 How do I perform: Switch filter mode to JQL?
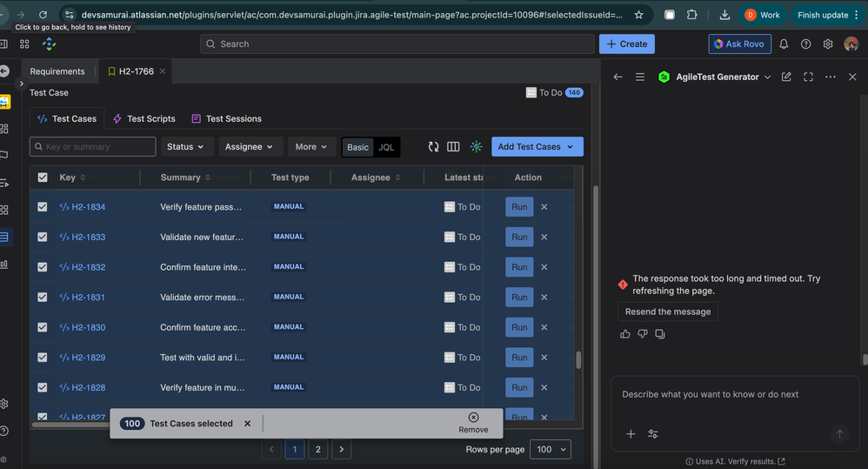click(386, 147)
